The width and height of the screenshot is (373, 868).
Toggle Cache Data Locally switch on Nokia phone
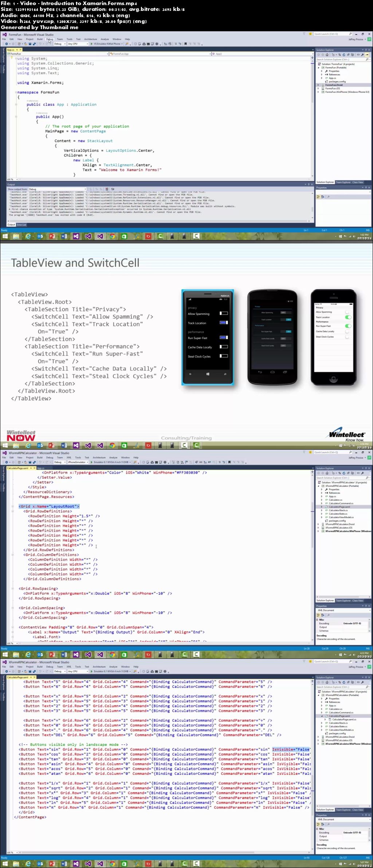pyautogui.click(x=224, y=347)
